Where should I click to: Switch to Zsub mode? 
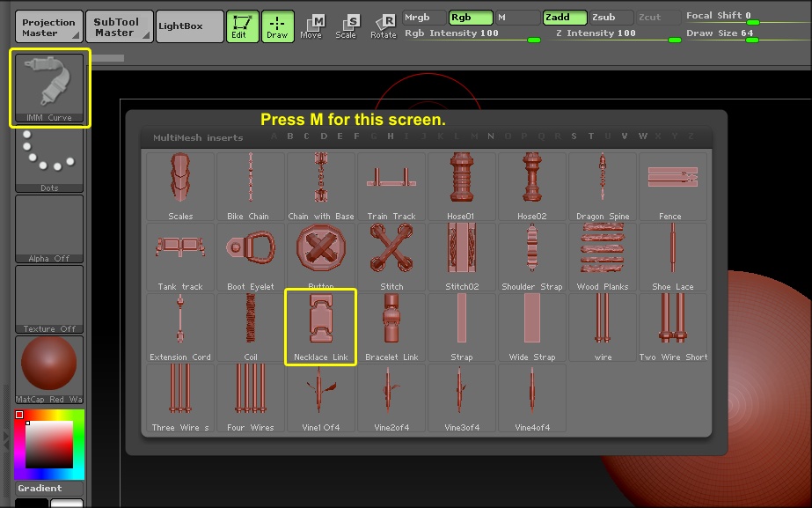[x=611, y=18]
